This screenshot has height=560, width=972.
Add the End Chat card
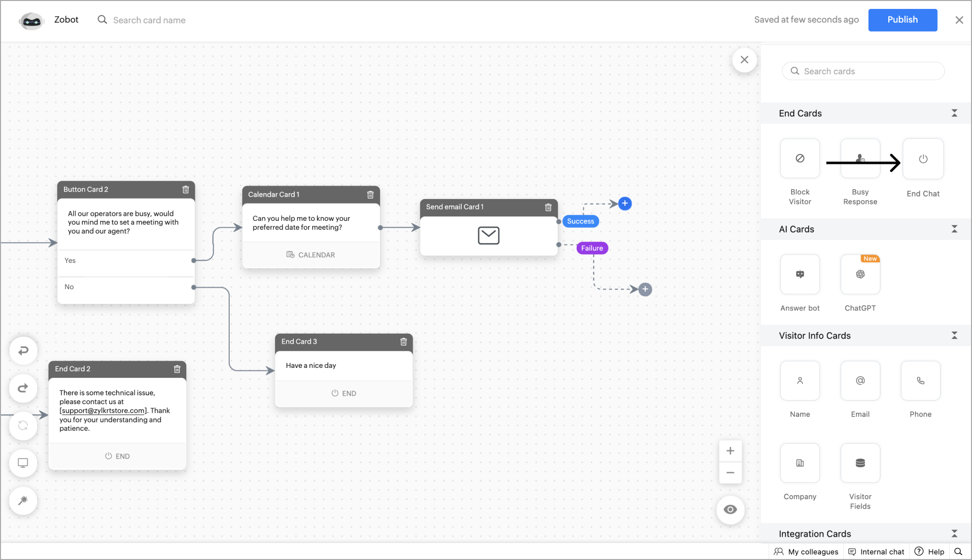pos(923,159)
